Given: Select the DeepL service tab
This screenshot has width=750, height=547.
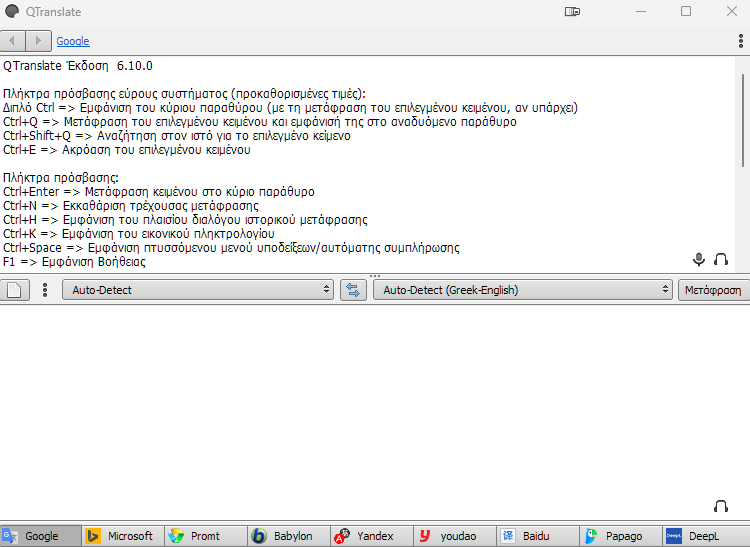Looking at the screenshot, I should click(706, 536).
